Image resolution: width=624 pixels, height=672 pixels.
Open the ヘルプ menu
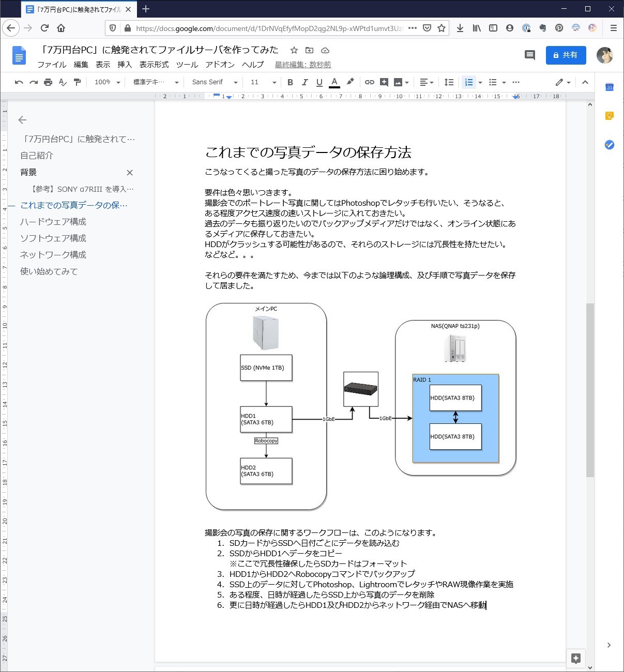coord(253,65)
